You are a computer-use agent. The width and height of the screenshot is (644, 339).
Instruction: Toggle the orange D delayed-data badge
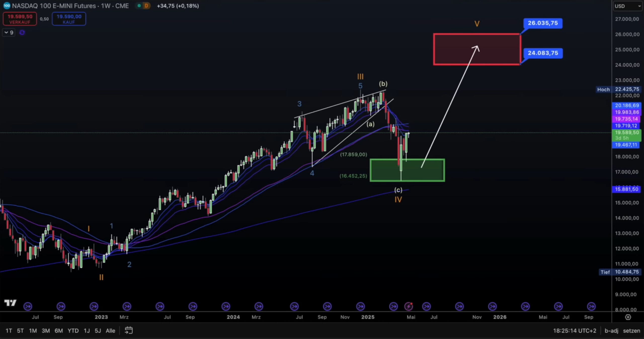click(146, 6)
